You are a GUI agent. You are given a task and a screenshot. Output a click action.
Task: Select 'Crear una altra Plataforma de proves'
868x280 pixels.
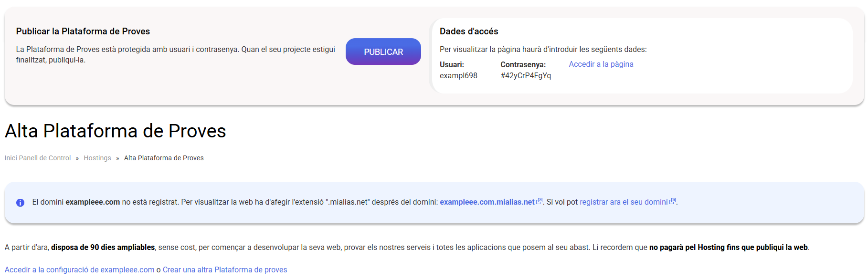coord(225,270)
